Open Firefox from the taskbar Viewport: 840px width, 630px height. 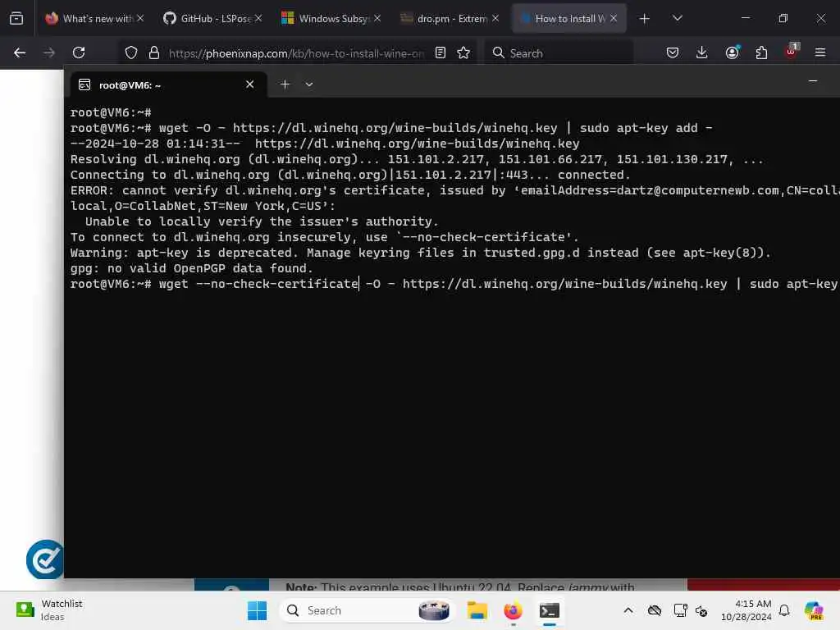pos(514,610)
